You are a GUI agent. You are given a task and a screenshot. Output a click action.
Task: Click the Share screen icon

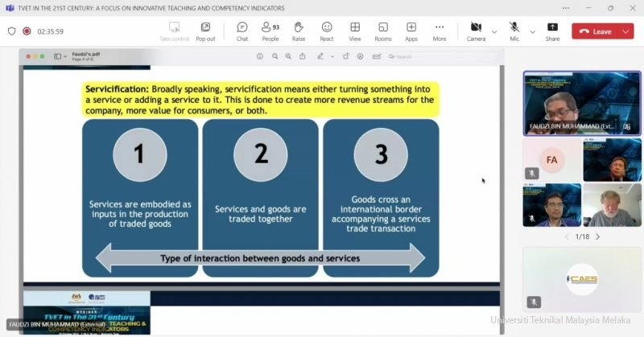[x=552, y=31]
